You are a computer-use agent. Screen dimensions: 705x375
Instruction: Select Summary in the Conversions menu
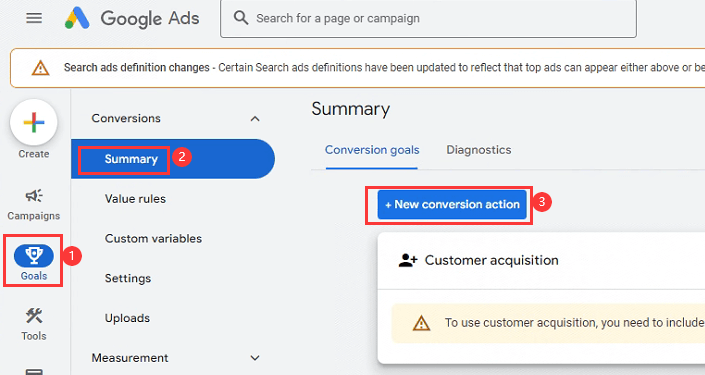(x=173, y=159)
